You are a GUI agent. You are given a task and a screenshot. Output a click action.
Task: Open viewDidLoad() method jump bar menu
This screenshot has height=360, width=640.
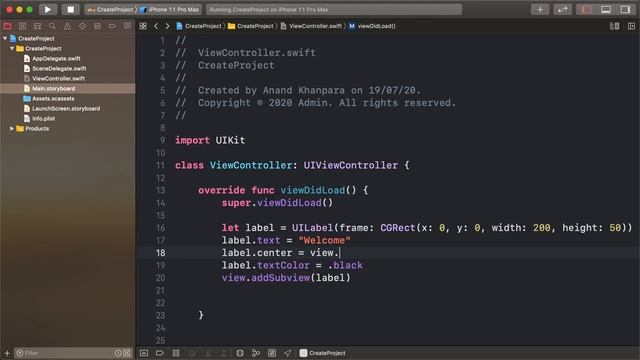[372, 26]
